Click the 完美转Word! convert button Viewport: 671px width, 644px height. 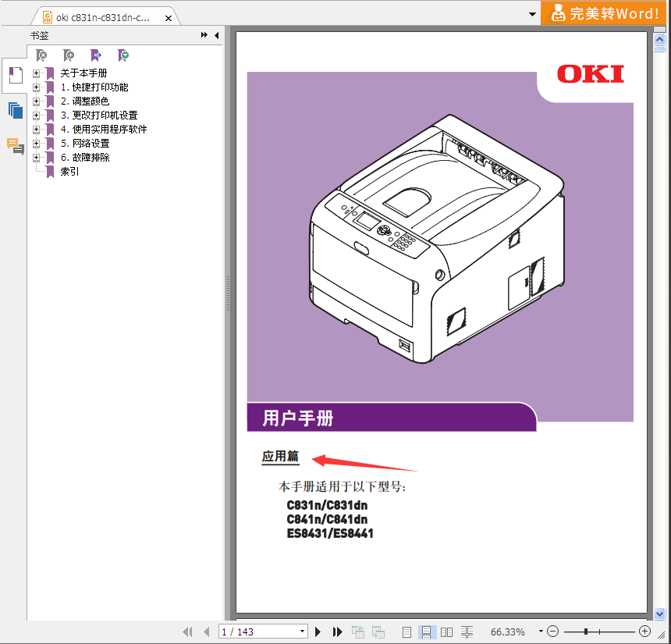[x=604, y=12]
